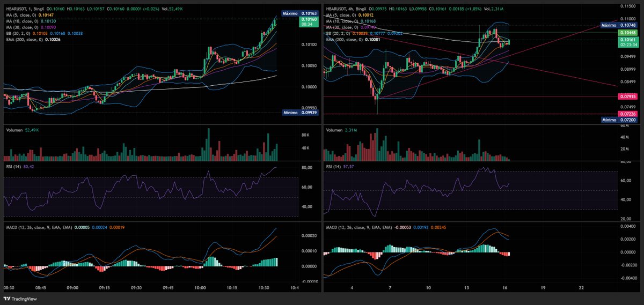The height and width of the screenshot is (305, 644).
Task: Click the Mínimo 0.07200 price label
Action: 619,120
